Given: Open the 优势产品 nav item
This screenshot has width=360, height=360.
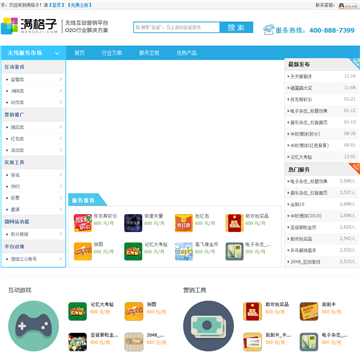Looking at the screenshot, I should [186, 53].
